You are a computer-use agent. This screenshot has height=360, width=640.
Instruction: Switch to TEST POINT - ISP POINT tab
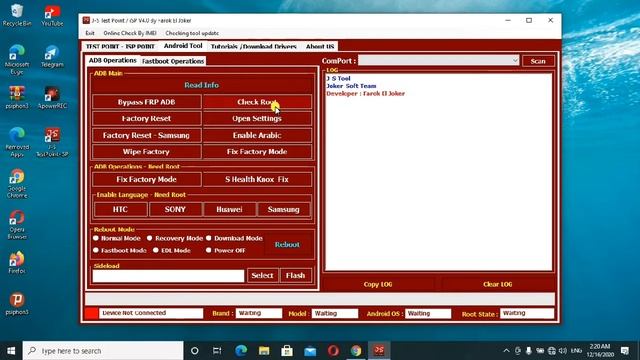pyautogui.click(x=120, y=47)
